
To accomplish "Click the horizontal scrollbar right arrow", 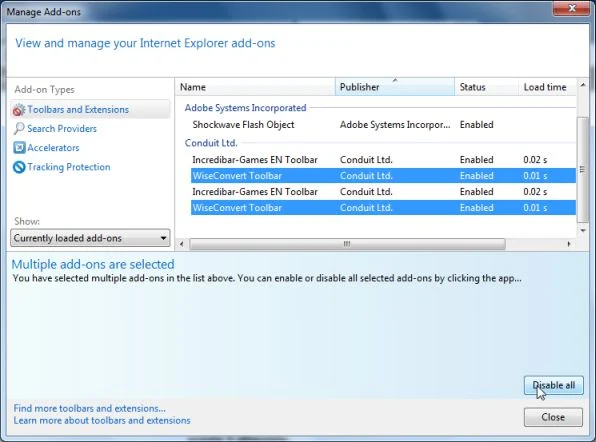I will tap(569, 244).
